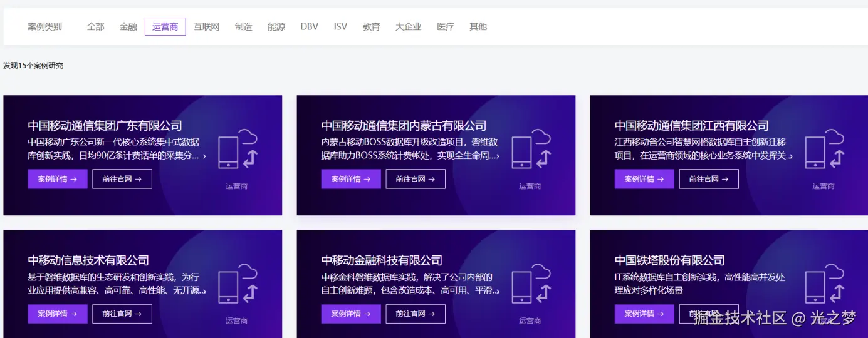Click the phone-cloud icon on 内蒙古 card
The image size is (868, 338).
pos(531,149)
